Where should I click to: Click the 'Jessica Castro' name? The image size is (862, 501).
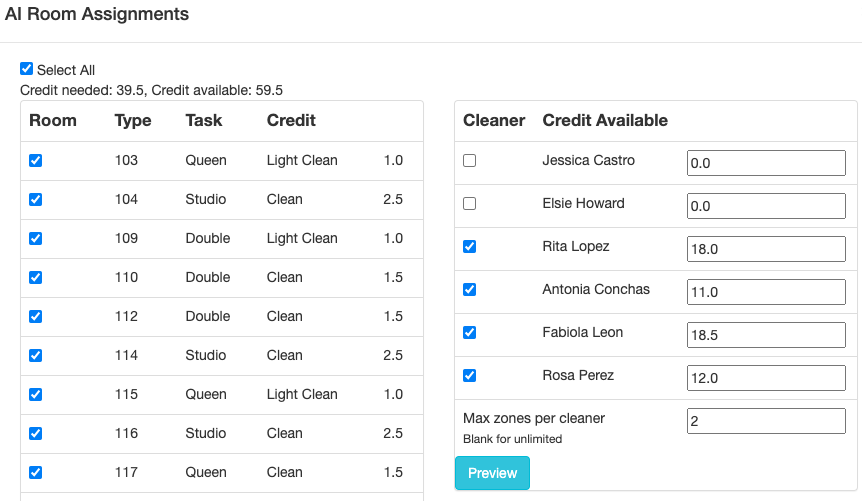pyautogui.click(x=589, y=161)
